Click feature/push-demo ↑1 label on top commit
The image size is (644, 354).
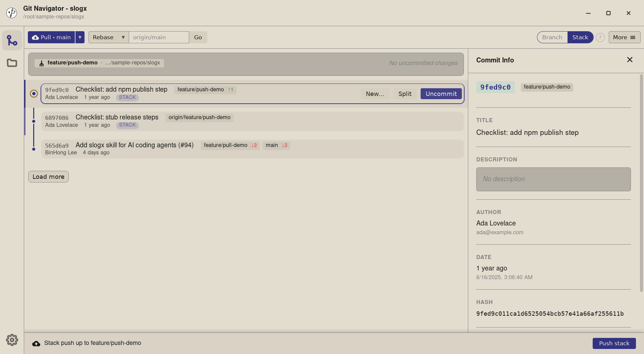coord(205,90)
